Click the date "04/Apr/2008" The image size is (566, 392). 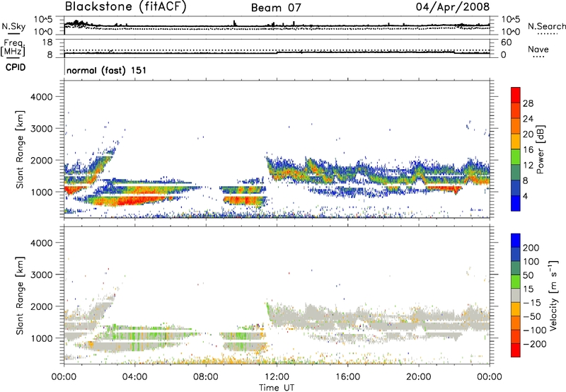pyautogui.click(x=453, y=6)
